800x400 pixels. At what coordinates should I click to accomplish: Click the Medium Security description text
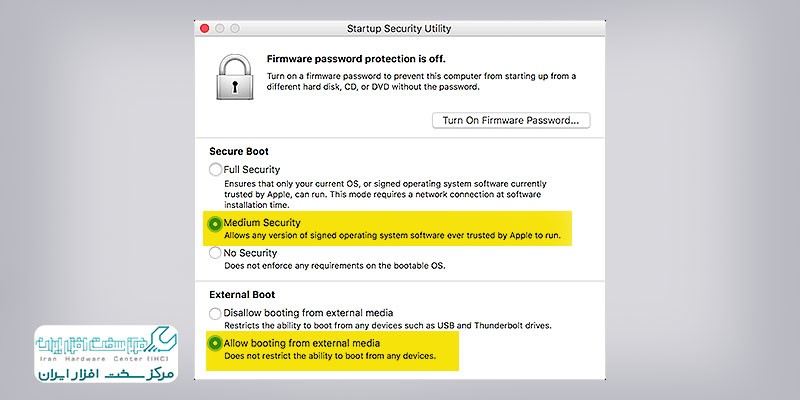(x=392, y=236)
